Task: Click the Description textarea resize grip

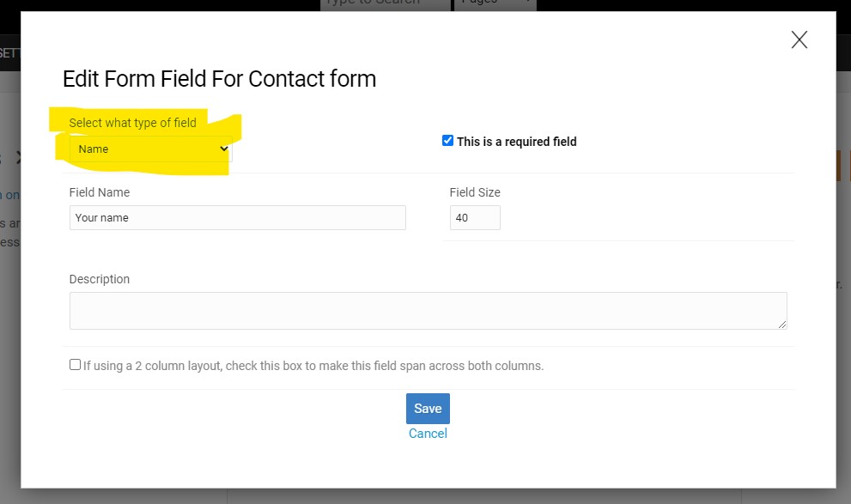Action: [782, 325]
